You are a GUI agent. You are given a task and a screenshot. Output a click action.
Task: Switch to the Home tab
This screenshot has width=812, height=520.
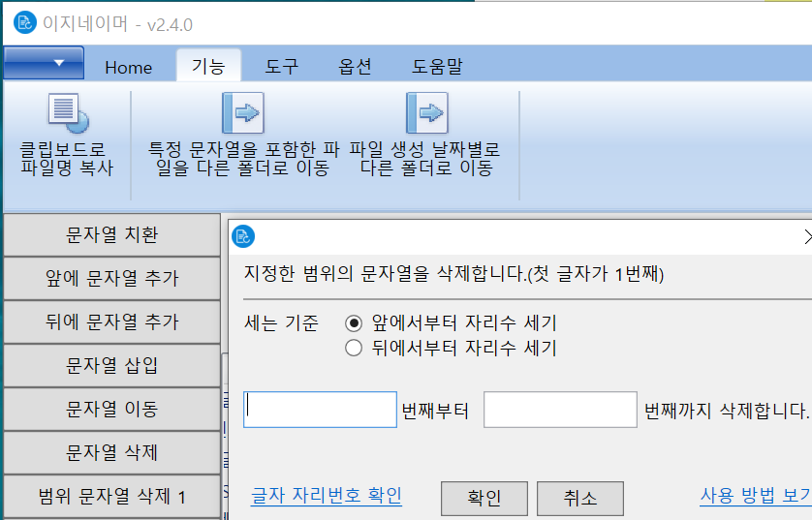(129, 67)
